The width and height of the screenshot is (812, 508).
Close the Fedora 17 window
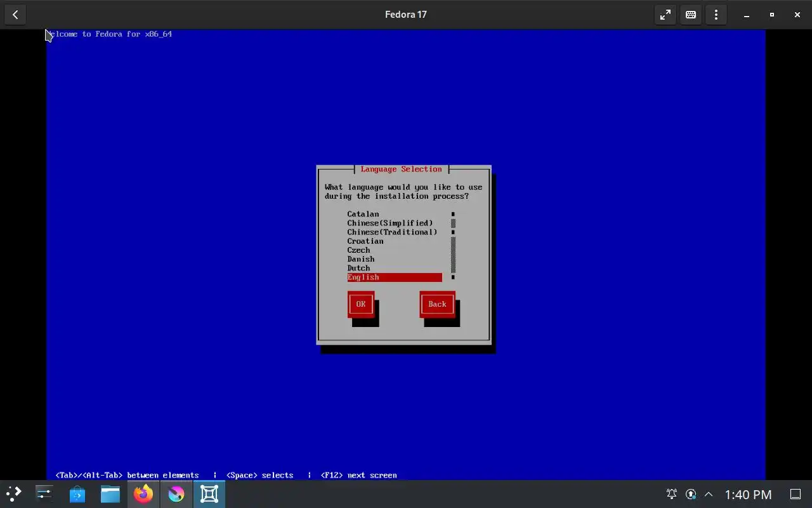(797, 15)
